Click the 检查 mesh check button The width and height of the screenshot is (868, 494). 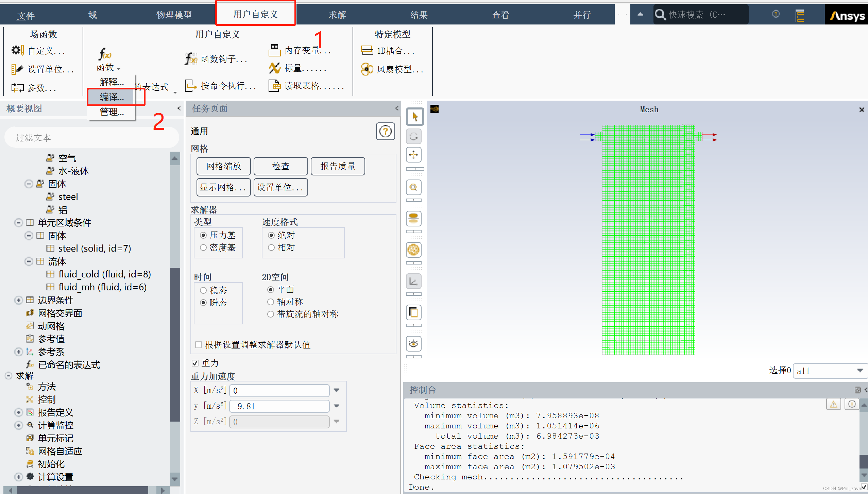pyautogui.click(x=280, y=166)
